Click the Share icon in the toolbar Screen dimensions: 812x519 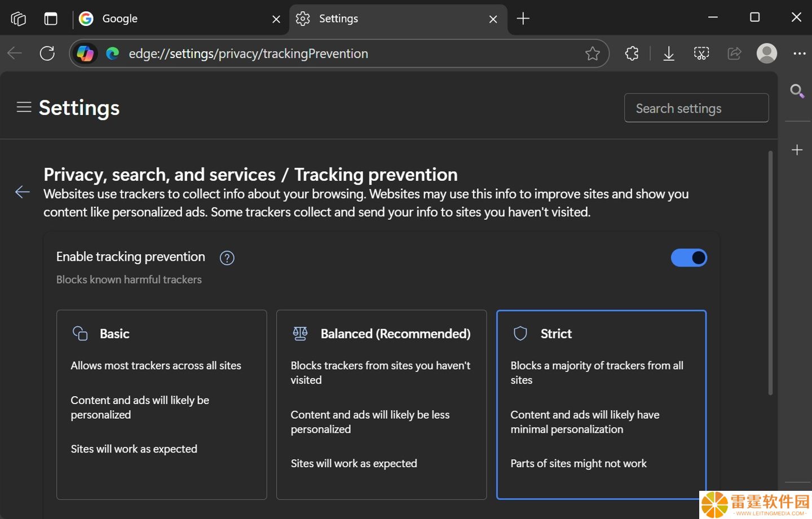[734, 54]
